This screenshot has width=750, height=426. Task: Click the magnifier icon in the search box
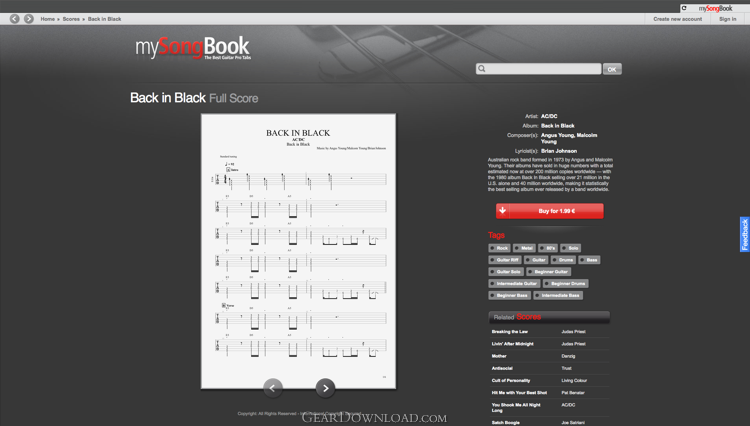[x=482, y=69]
